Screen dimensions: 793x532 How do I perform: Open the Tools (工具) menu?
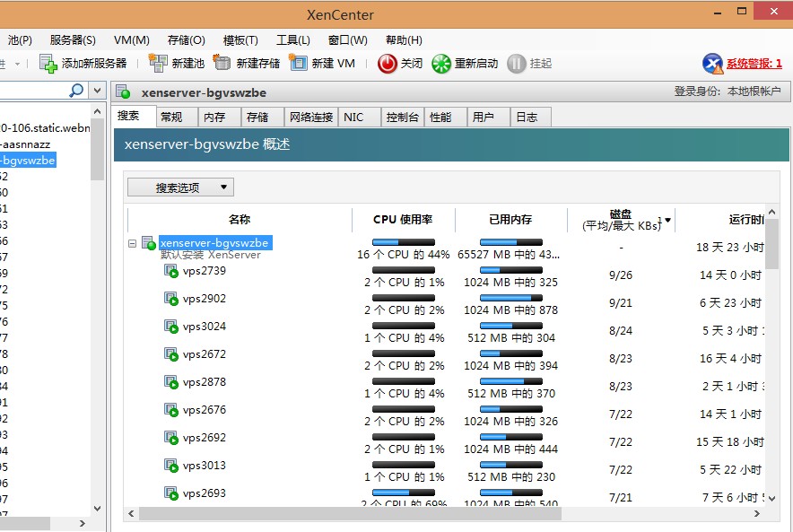pyautogui.click(x=293, y=40)
